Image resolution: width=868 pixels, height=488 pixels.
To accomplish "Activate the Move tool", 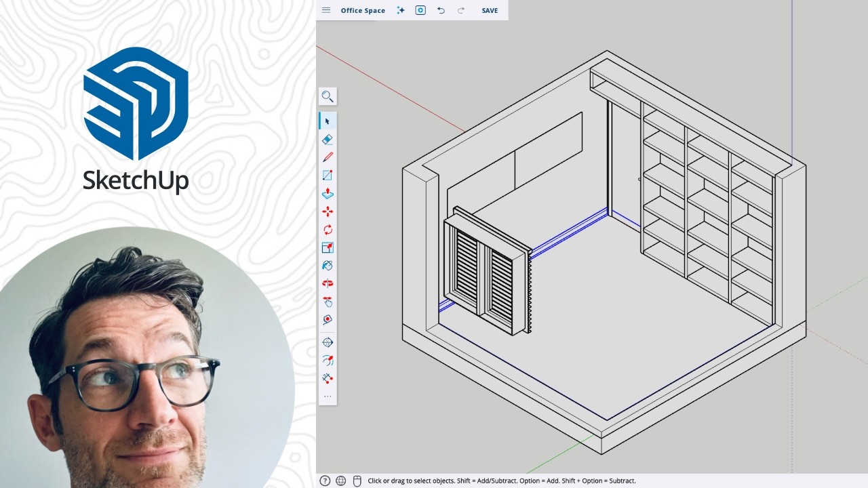I will point(328,211).
